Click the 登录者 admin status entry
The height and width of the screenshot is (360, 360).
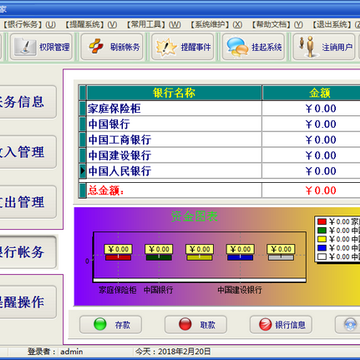click(55, 351)
